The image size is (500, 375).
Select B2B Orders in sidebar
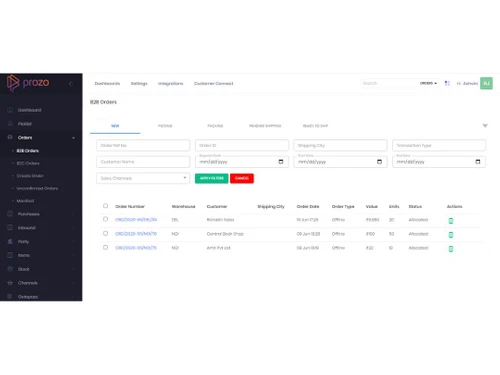coord(28,151)
